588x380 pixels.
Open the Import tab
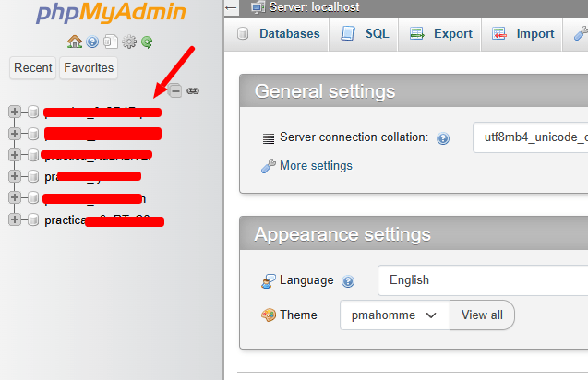pos(522,34)
